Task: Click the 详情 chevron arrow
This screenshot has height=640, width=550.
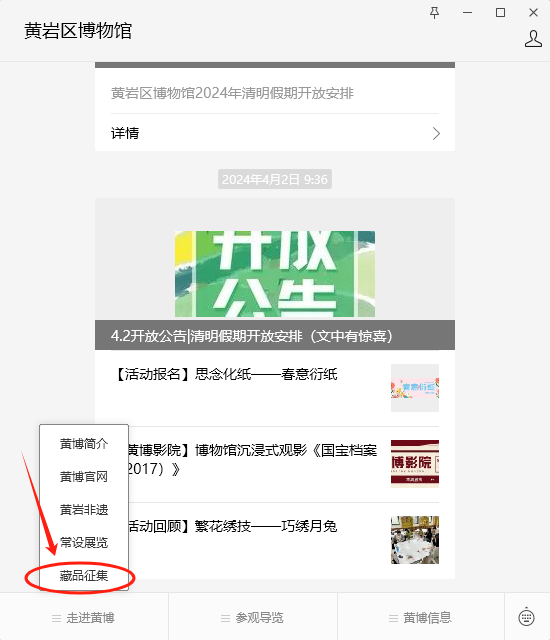Action: point(436,133)
